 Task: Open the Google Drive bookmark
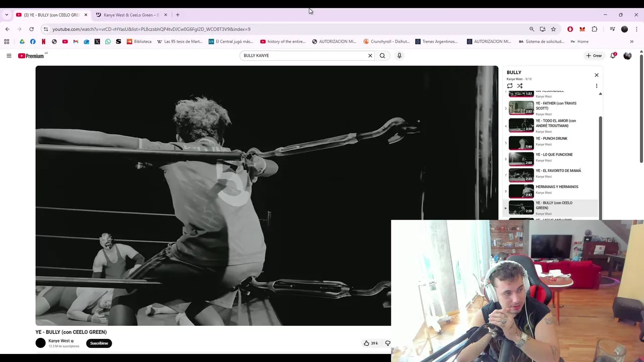click(22, 42)
